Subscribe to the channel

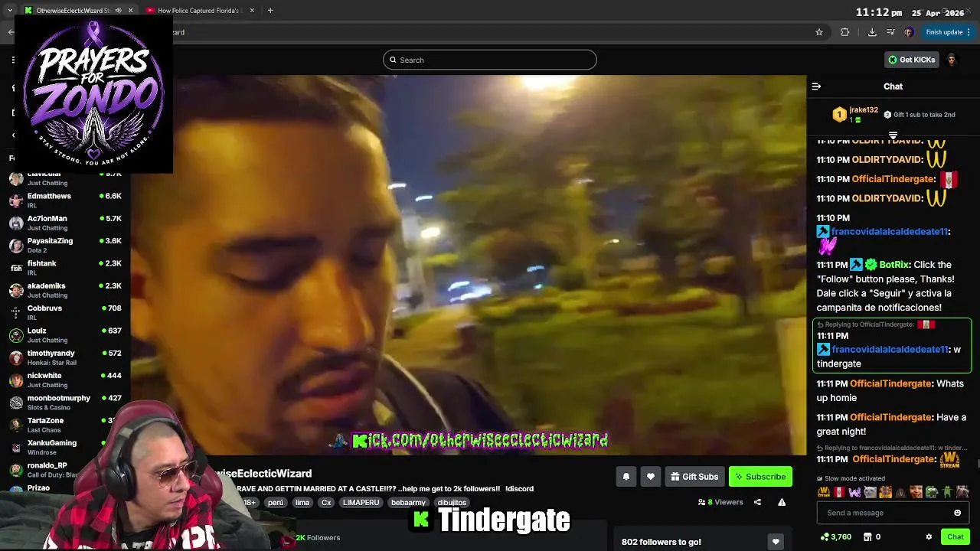(760, 477)
